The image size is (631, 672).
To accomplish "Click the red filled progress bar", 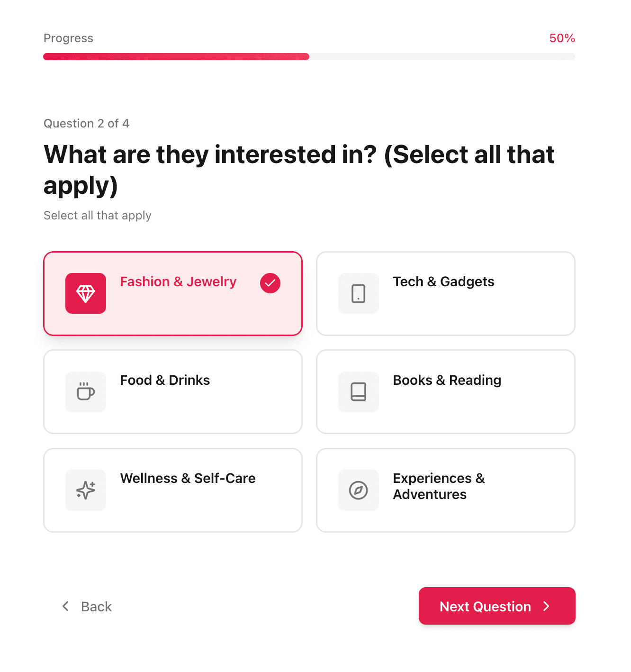I will 176,57.
